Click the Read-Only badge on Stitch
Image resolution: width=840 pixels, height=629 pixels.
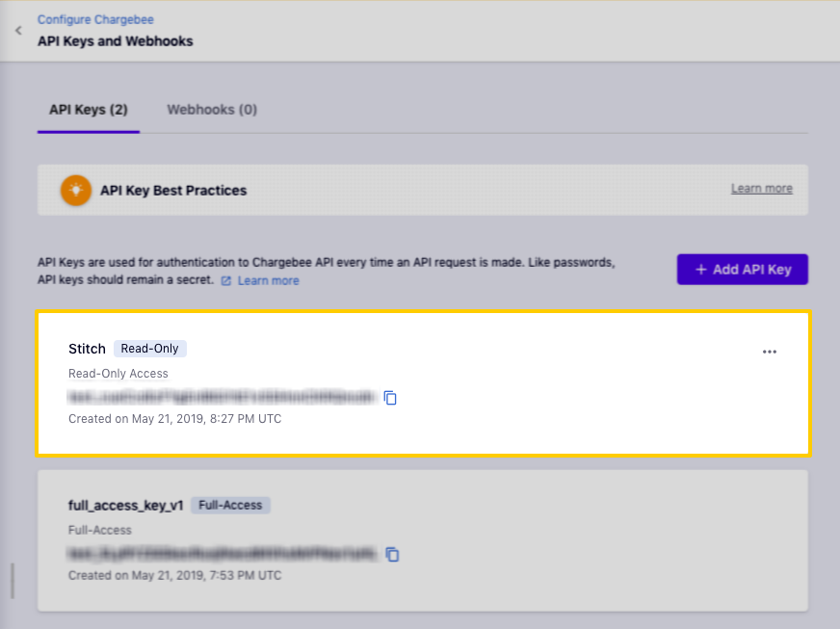point(149,349)
